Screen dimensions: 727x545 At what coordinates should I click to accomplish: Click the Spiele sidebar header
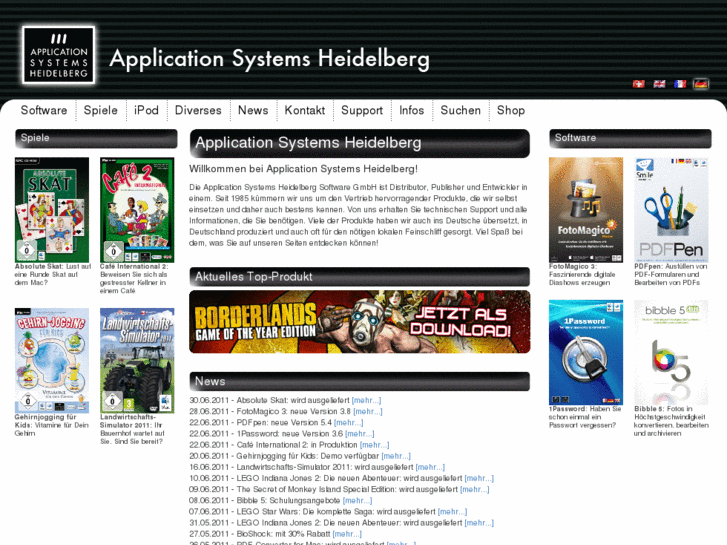96,138
